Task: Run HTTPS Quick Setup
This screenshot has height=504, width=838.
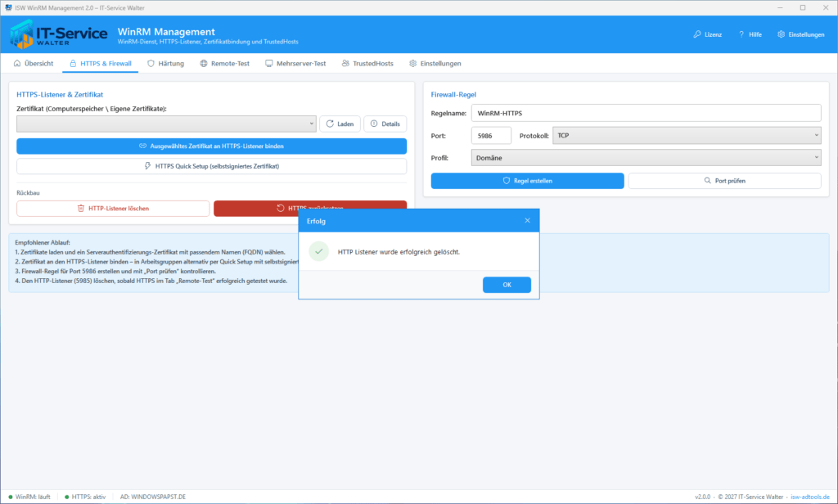Action: [x=212, y=166]
